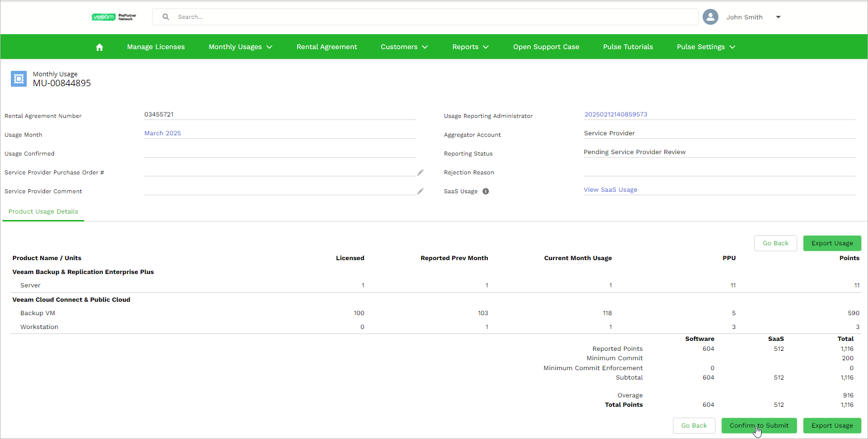Focus the Search input field

pyautogui.click(x=426, y=17)
